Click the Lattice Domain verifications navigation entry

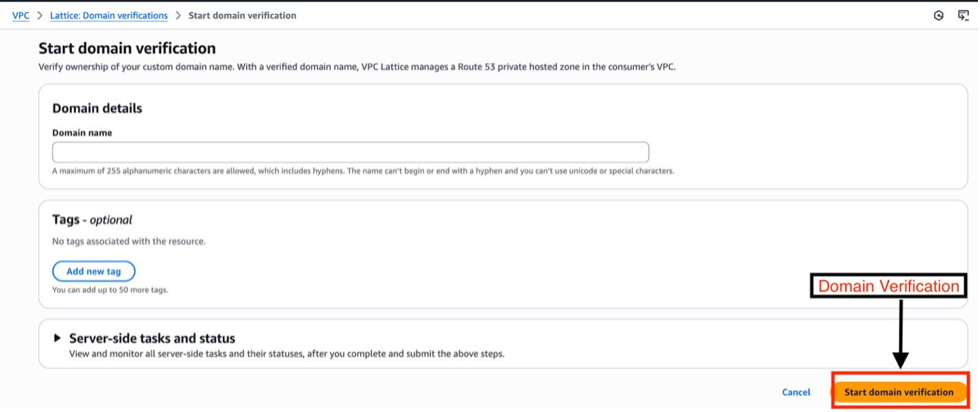[108, 15]
